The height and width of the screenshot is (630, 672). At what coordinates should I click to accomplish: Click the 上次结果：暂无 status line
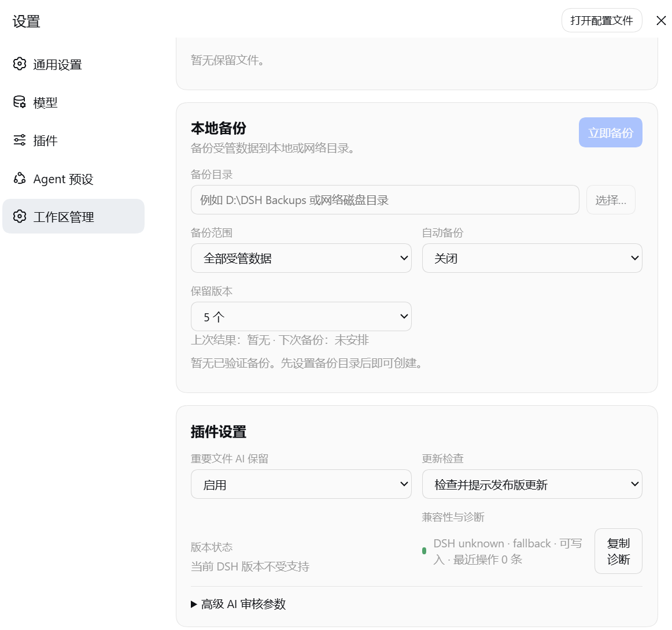coord(280,340)
